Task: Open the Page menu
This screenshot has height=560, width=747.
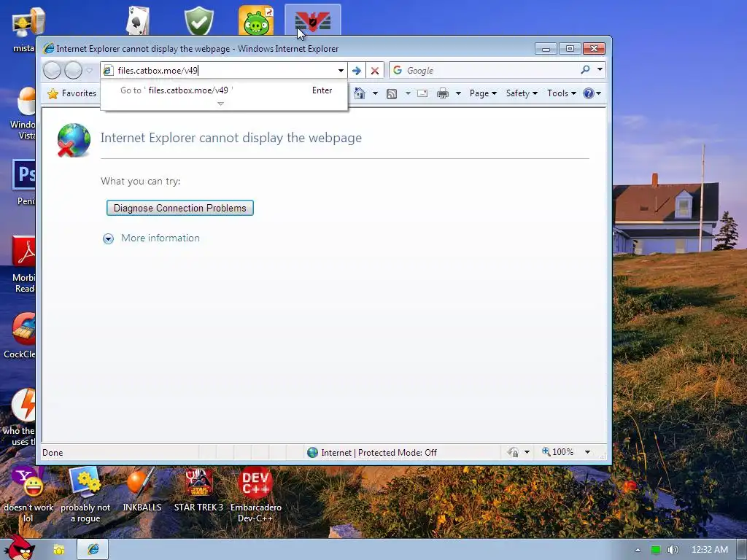Action: click(x=483, y=93)
